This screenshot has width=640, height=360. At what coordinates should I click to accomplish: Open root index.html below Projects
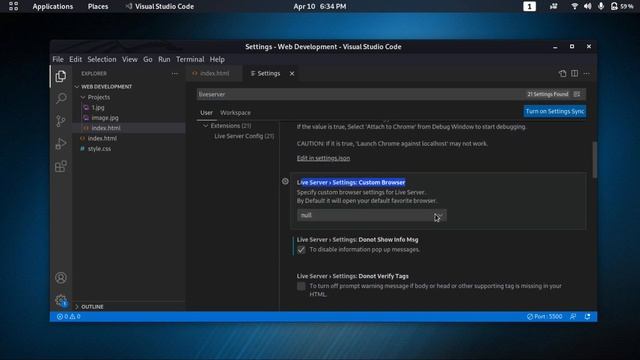102,138
